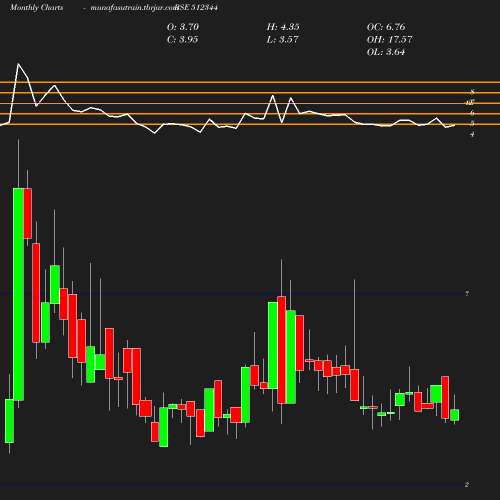The height and width of the screenshot is (500, 500).
Task: Select the close value C: 3.95
Action: [182, 40]
